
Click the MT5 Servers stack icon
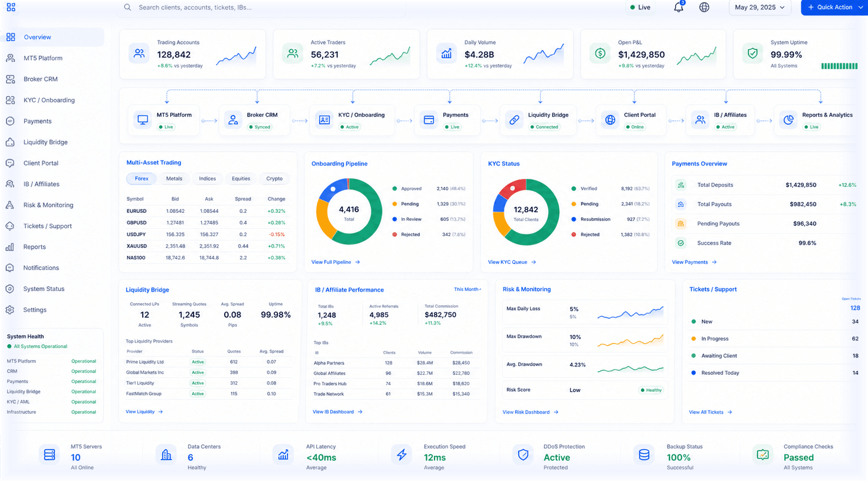(49, 455)
